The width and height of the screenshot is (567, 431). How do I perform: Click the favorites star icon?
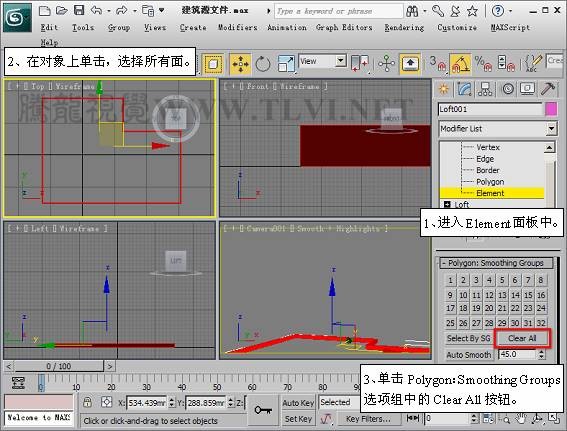click(x=472, y=11)
